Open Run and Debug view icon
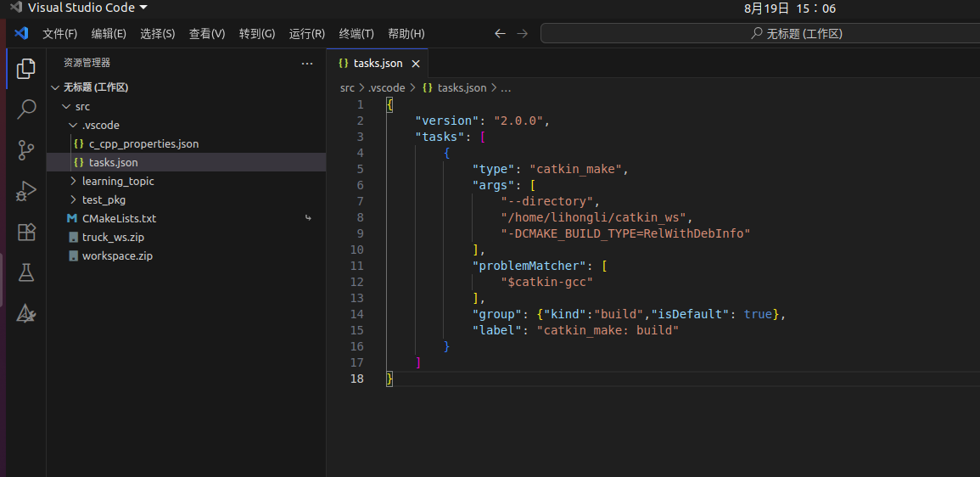The height and width of the screenshot is (477, 980). point(25,191)
